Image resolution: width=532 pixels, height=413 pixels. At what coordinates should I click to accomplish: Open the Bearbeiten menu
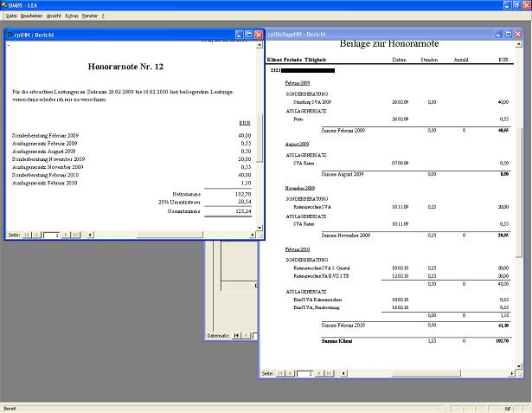[x=31, y=16]
